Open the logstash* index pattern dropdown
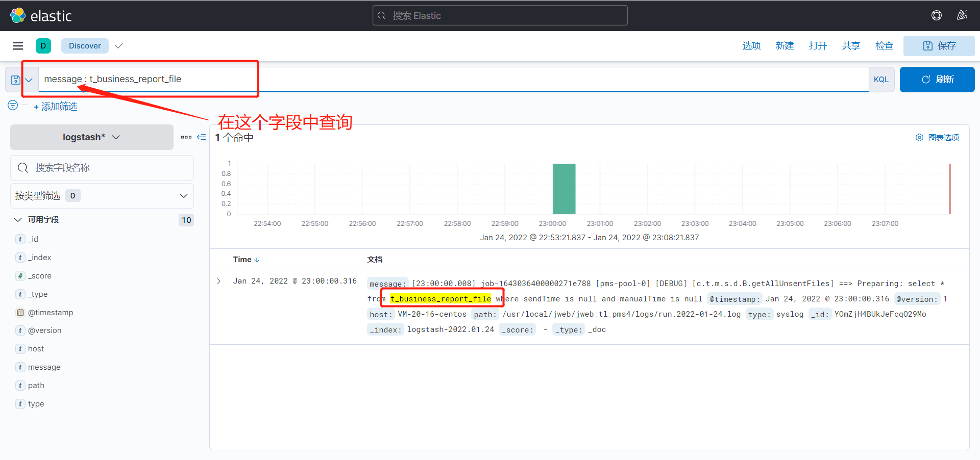 [91, 137]
